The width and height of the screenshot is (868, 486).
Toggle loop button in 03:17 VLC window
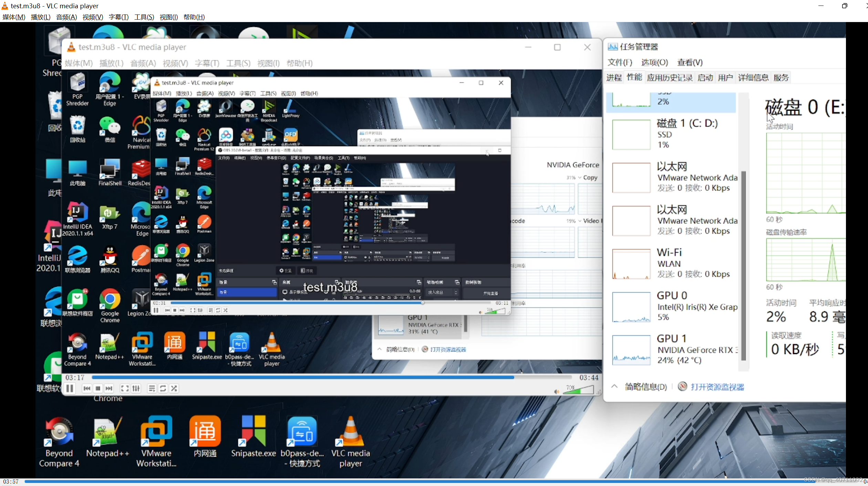[163, 388]
